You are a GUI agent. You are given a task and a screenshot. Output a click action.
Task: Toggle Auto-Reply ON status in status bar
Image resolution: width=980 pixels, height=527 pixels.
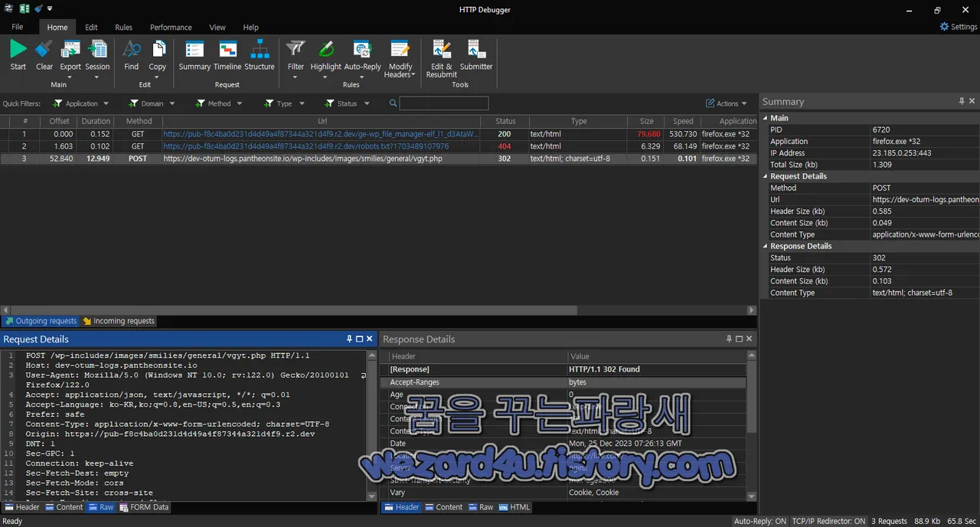[760, 521]
